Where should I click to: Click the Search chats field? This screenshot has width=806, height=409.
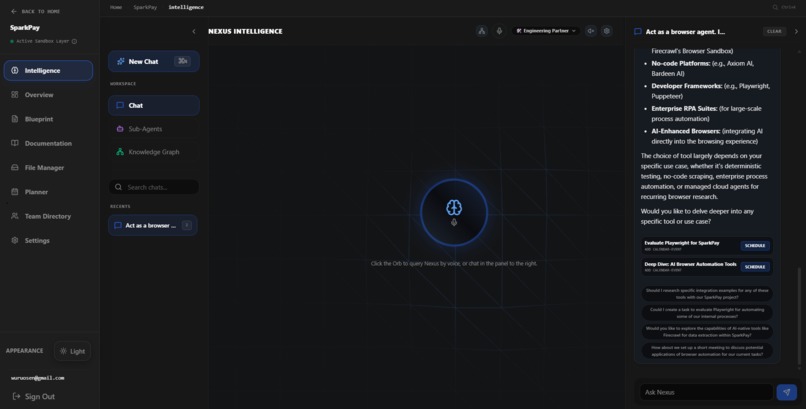click(x=154, y=187)
